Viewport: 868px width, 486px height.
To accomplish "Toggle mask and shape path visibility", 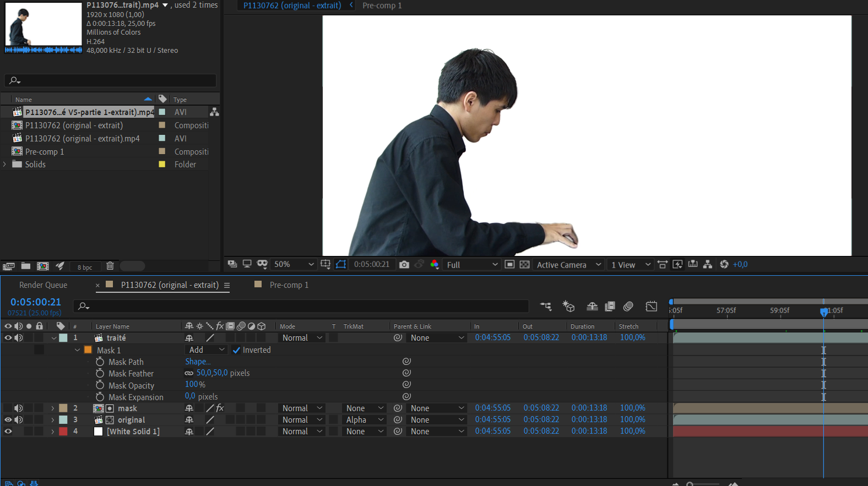I will 341,265.
